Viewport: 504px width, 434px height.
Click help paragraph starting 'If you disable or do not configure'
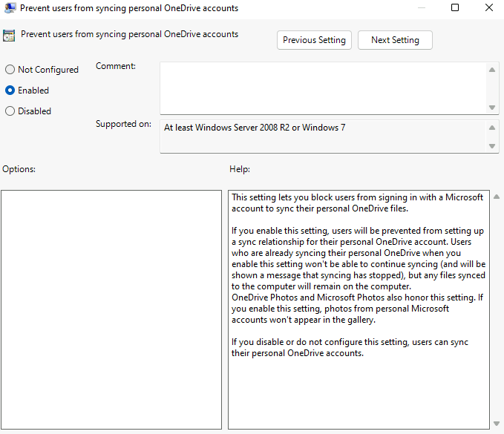tap(350, 347)
